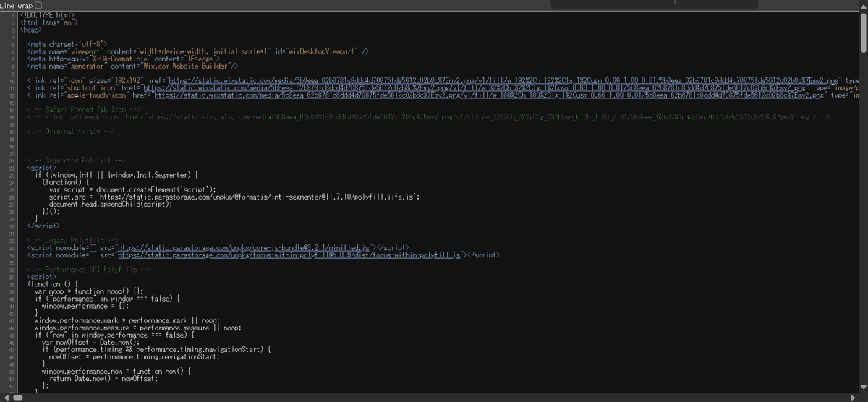
Task: Click the script.src intl-segmenter polyfill line
Action: coord(234,196)
